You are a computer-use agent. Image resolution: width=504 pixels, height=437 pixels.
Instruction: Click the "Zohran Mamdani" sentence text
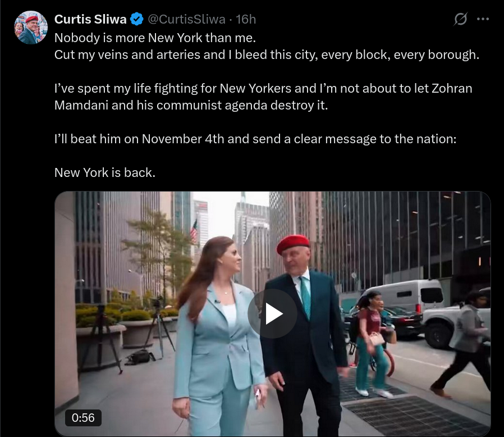[x=263, y=97]
